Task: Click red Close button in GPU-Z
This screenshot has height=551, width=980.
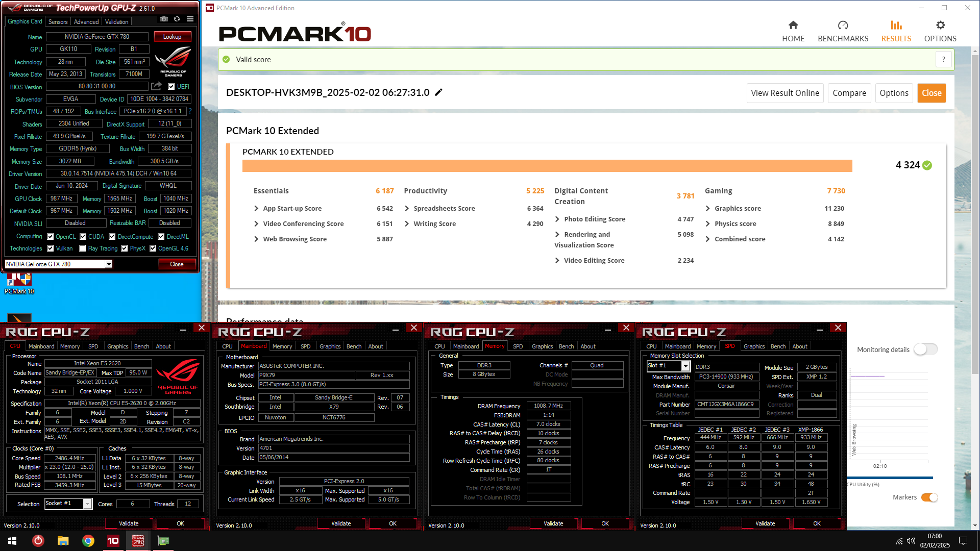Action: (x=177, y=264)
